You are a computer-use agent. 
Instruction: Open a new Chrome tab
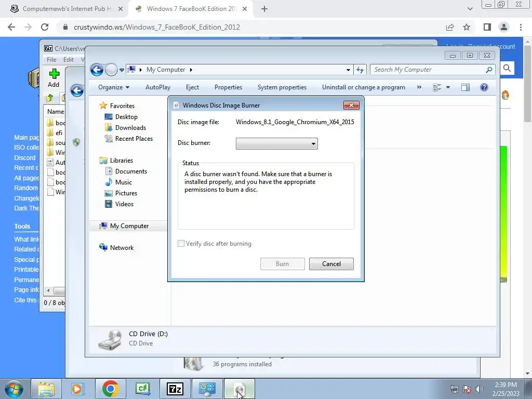[264, 9]
